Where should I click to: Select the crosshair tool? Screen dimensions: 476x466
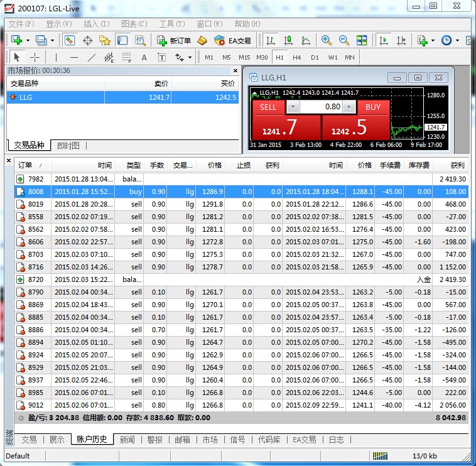pos(35,57)
